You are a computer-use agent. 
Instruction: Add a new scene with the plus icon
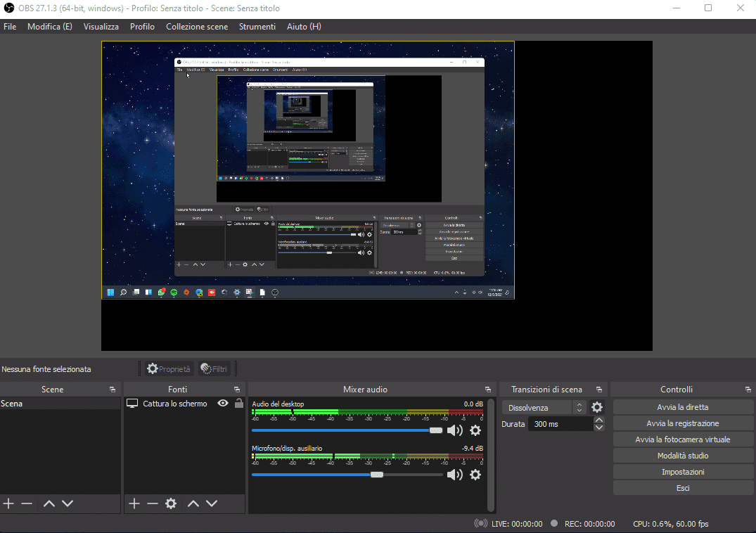pos(8,503)
